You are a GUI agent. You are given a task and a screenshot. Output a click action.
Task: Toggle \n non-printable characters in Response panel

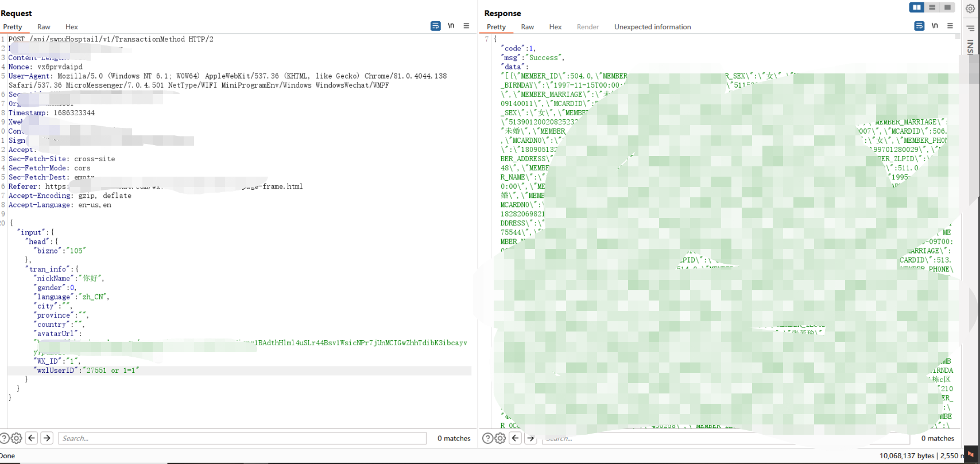click(x=935, y=26)
